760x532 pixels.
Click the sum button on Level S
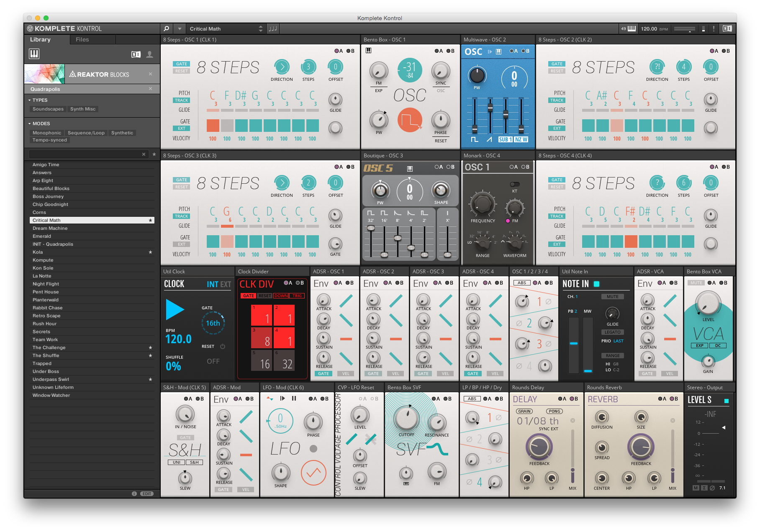pyautogui.click(x=704, y=488)
